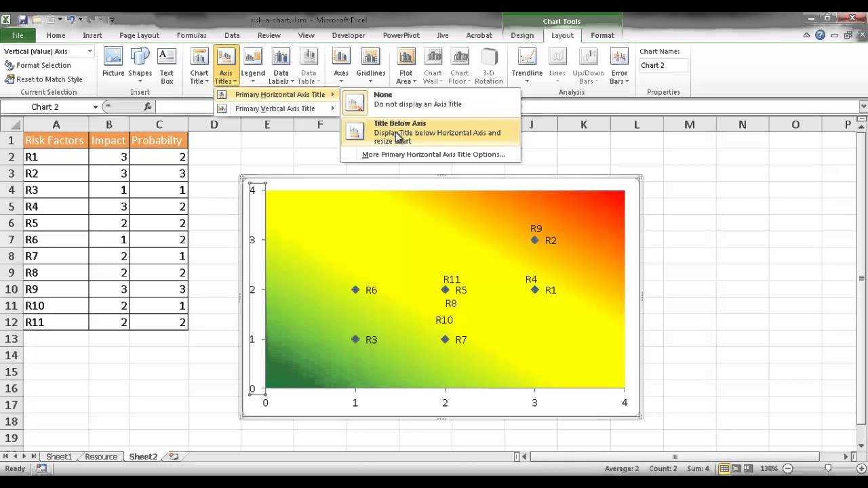Screen dimensions: 868x488
Task: Add a Trendline to the chart
Action: (x=527, y=64)
